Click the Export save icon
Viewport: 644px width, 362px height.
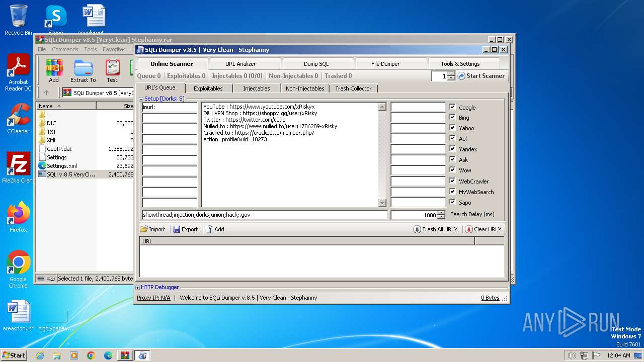[177, 229]
